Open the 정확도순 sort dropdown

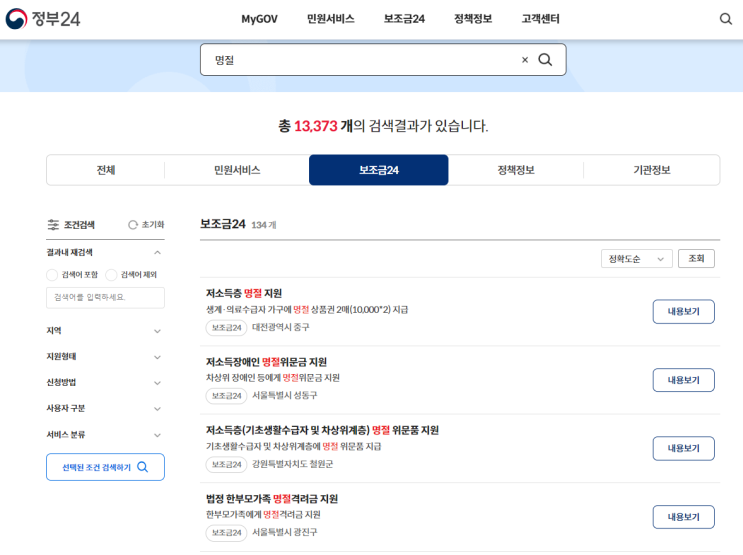[x=636, y=259]
